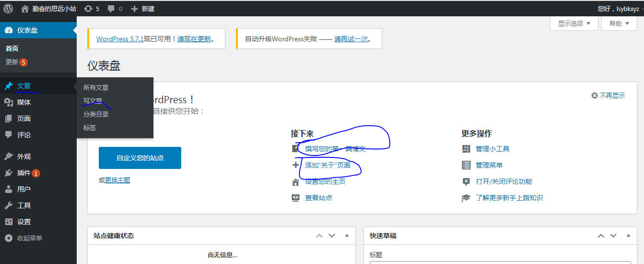The height and width of the screenshot is (264, 644).
Task: Click the 设置 sliders icon
Action: [9, 222]
